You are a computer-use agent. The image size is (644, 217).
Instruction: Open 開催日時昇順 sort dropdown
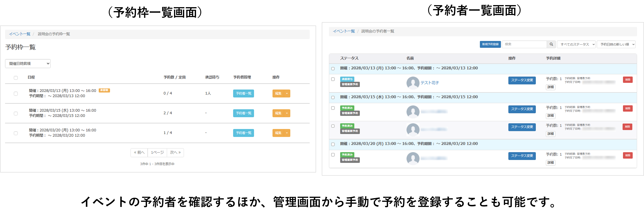click(28, 64)
